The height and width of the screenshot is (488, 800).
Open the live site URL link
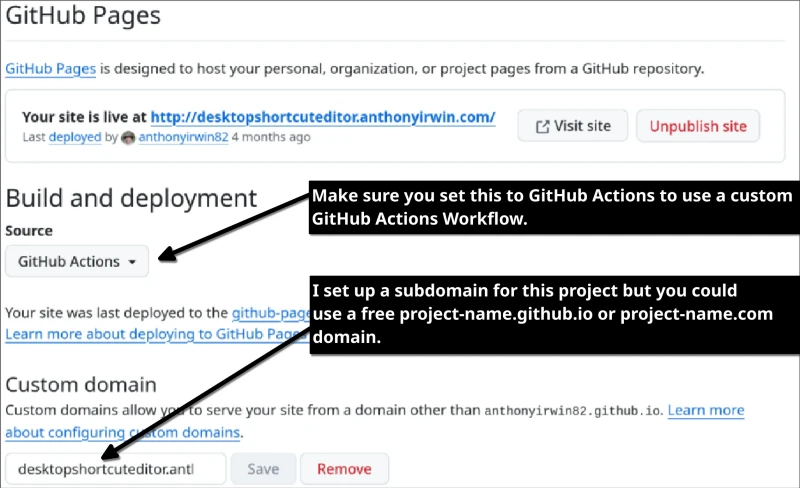(x=323, y=117)
